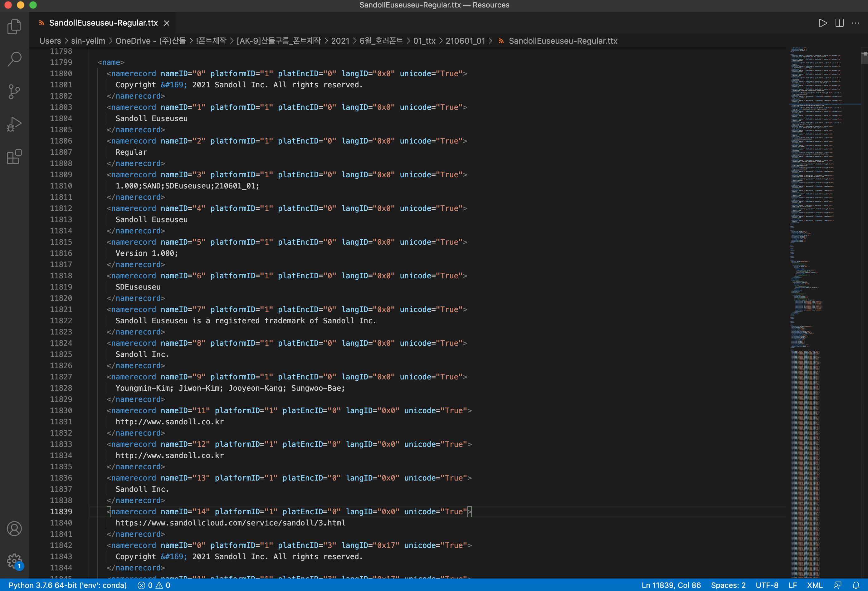The height and width of the screenshot is (591, 868).
Task: Run the file with the play button
Action: coord(822,23)
